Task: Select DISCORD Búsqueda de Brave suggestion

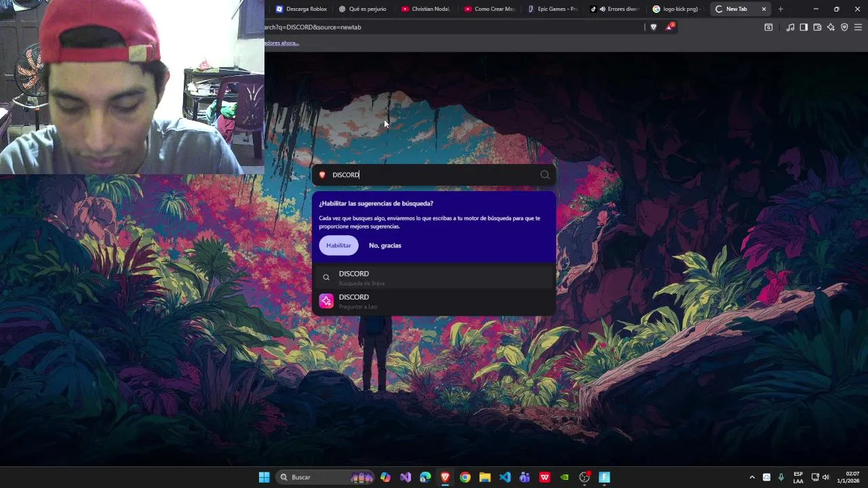Action: pos(434,277)
